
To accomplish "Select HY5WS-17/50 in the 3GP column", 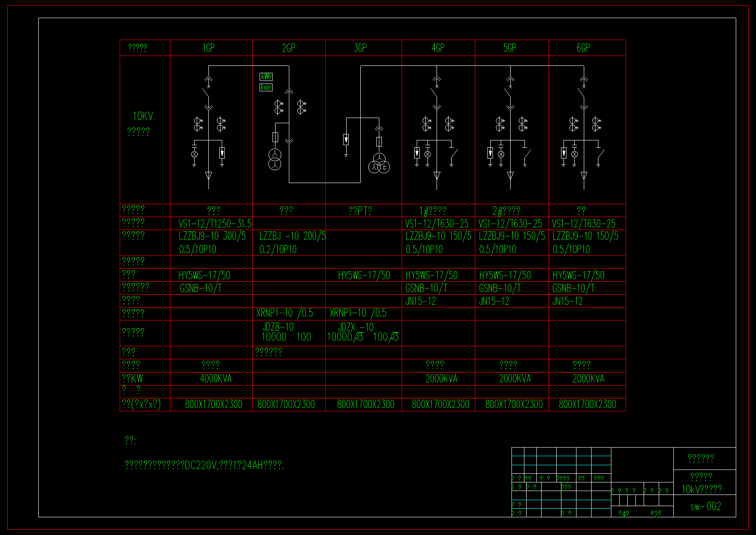I will click(364, 275).
